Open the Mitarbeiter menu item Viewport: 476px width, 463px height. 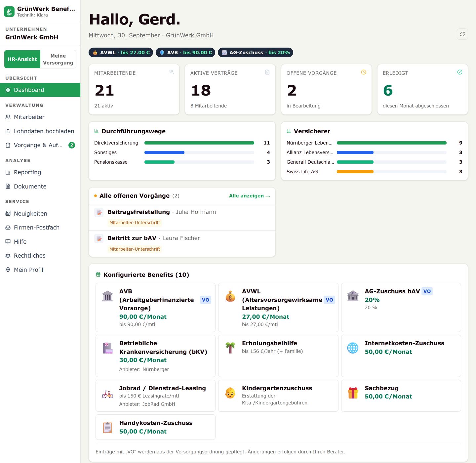tap(40, 117)
